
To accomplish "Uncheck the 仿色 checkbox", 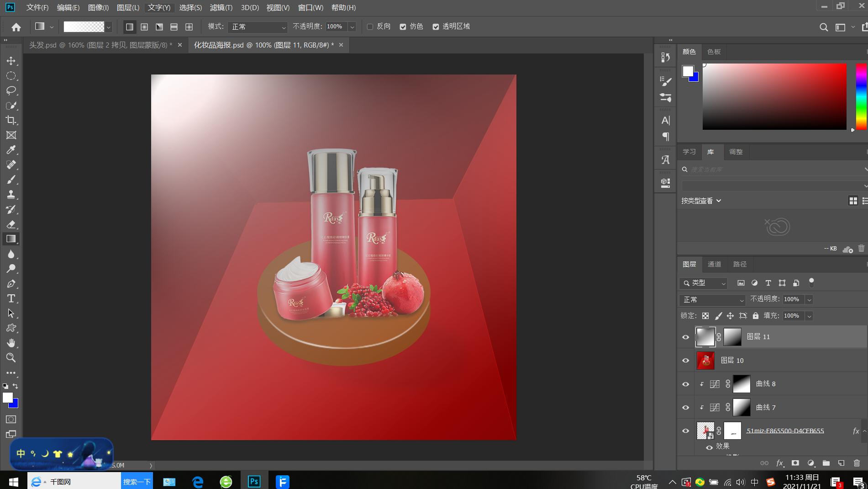I will (403, 27).
